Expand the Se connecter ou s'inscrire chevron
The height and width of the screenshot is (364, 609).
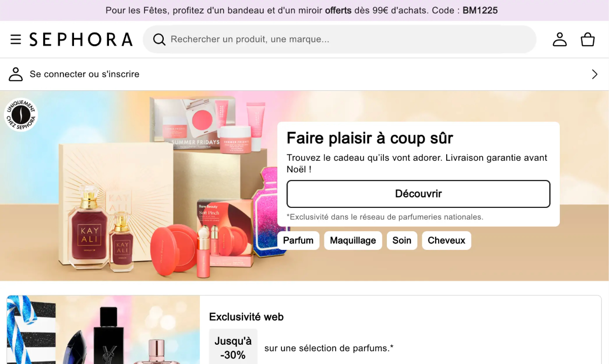tap(595, 75)
